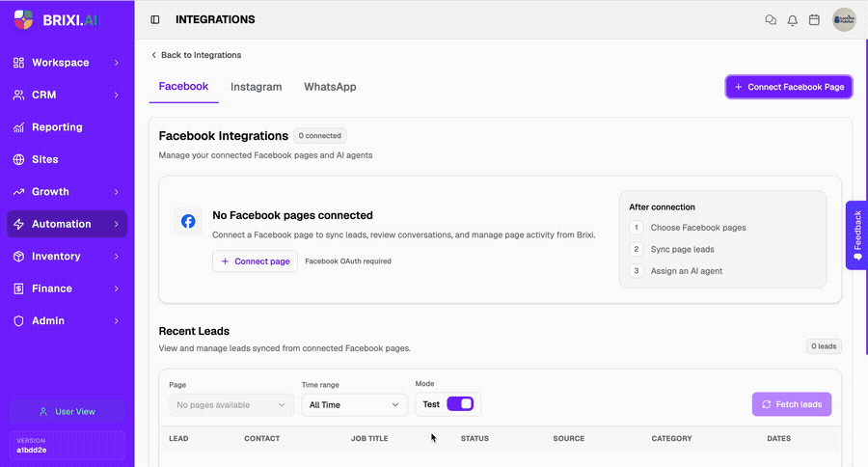Switch to the Instagram tab

[x=257, y=87]
